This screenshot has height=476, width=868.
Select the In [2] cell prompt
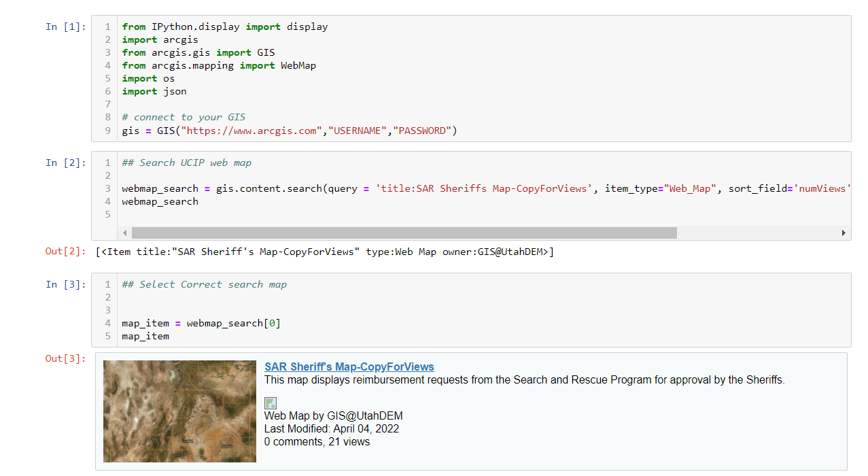66,163
